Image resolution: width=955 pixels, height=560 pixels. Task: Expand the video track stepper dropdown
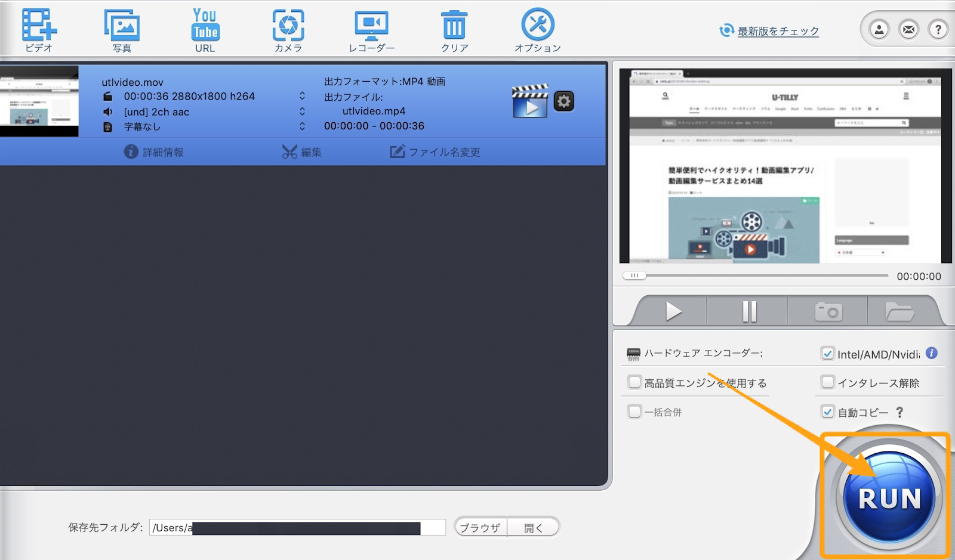click(x=302, y=96)
